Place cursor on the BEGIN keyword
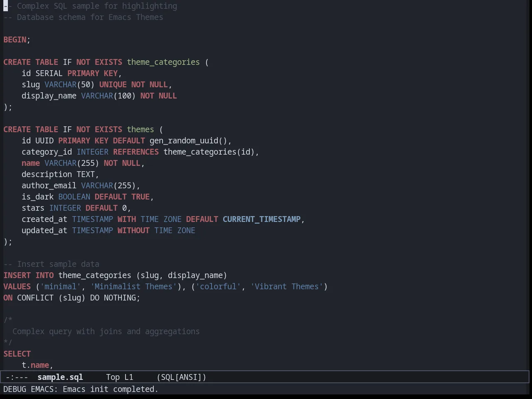The height and width of the screenshot is (399, 532). click(15, 39)
